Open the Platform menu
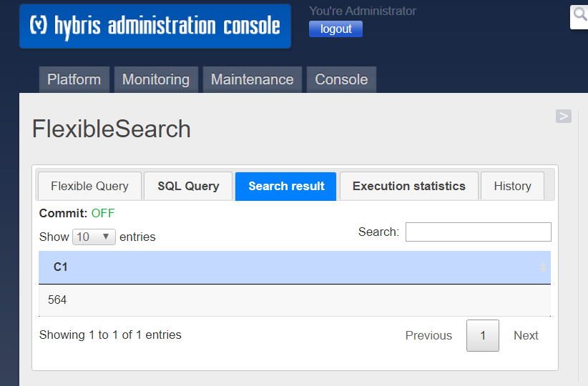The width and height of the screenshot is (588, 386). tap(74, 79)
